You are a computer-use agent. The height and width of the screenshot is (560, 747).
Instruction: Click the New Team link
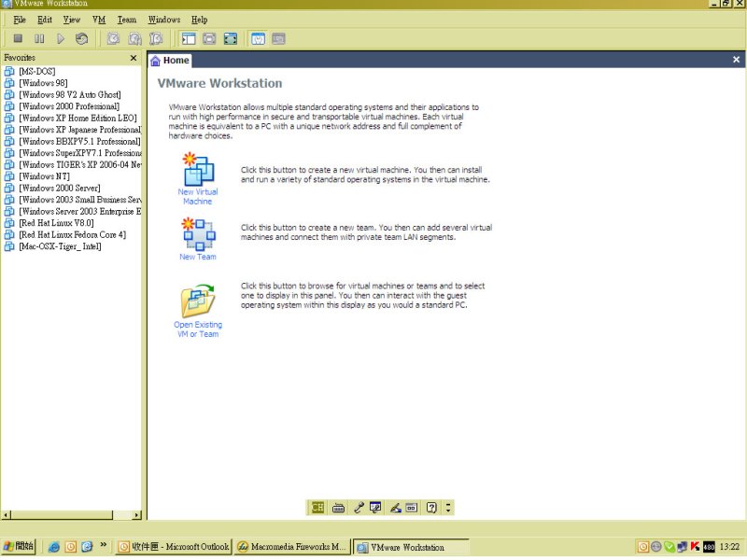[x=198, y=257]
